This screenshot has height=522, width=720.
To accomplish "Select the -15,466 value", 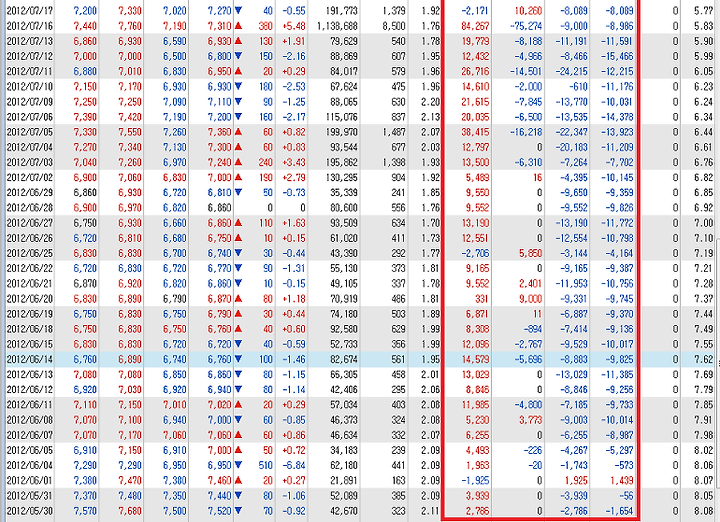I will [x=617, y=56].
